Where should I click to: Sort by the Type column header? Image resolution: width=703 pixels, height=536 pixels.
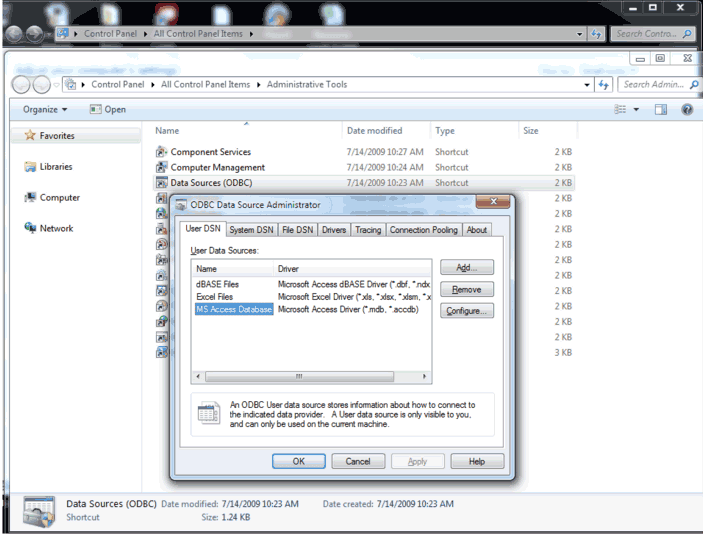coord(474,130)
